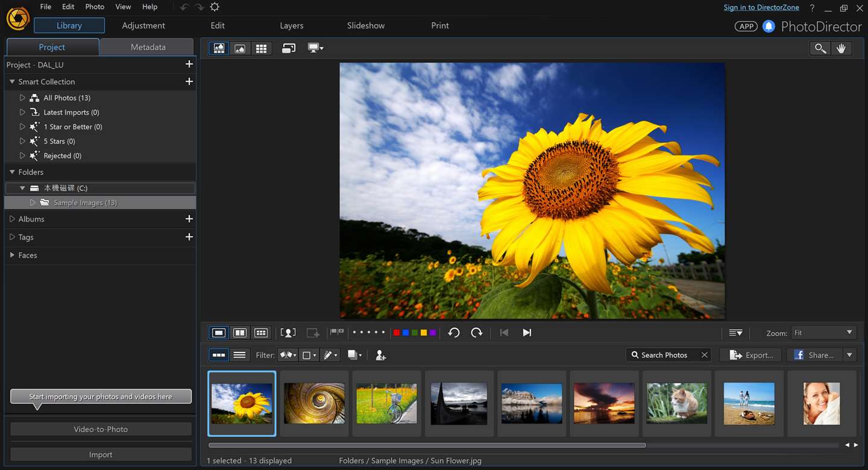Click the add person icon in the filter bar
This screenshot has height=470, width=868.
[x=380, y=356]
